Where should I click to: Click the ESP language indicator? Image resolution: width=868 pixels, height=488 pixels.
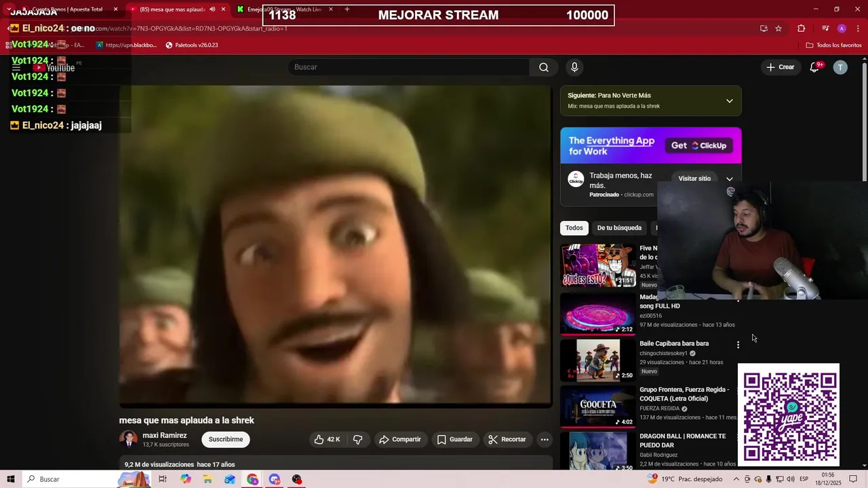tap(804, 479)
